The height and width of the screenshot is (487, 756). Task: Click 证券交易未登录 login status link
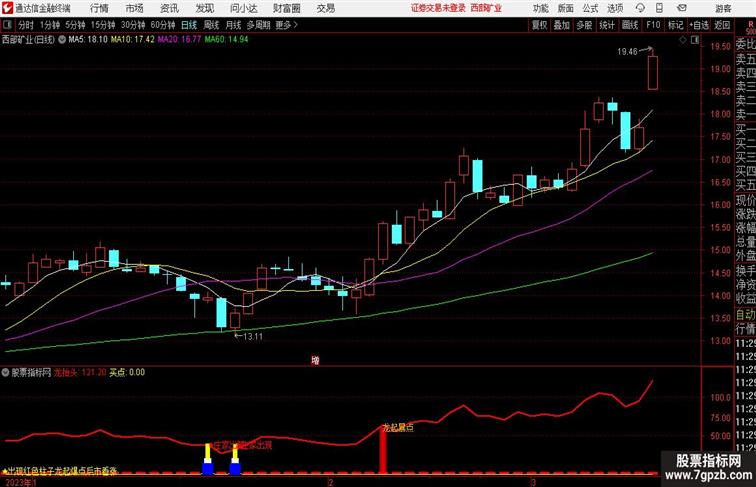click(438, 8)
